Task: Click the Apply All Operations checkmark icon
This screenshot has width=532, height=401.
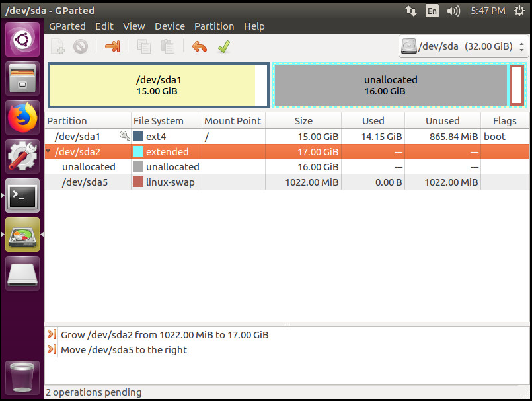Action: click(x=224, y=46)
